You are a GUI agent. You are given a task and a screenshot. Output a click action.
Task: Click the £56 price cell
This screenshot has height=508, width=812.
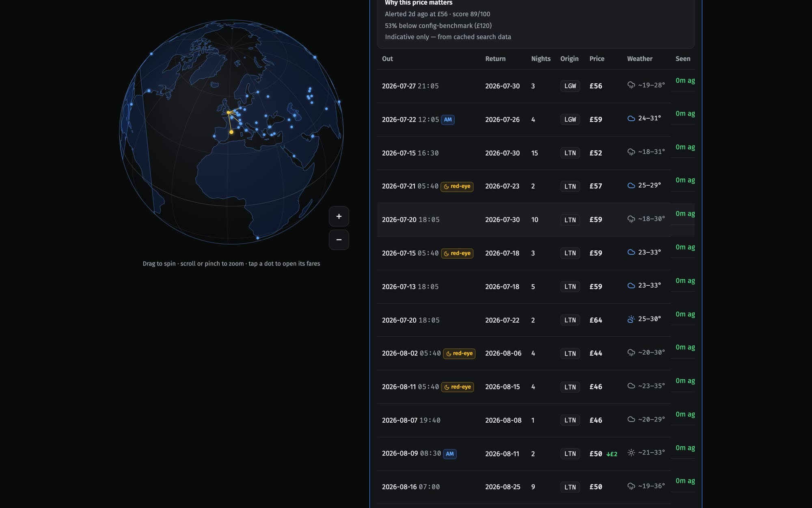coord(596,86)
